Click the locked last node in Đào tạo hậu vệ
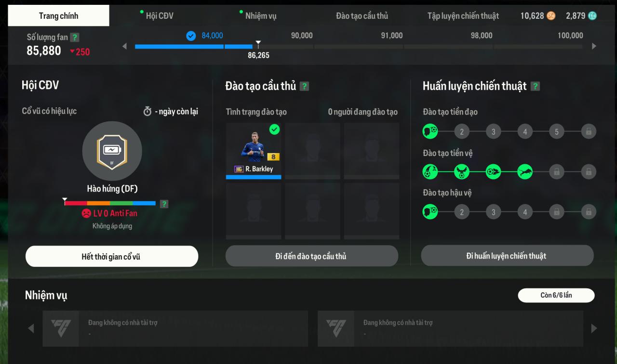This screenshot has height=364, width=617. click(588, 211)
